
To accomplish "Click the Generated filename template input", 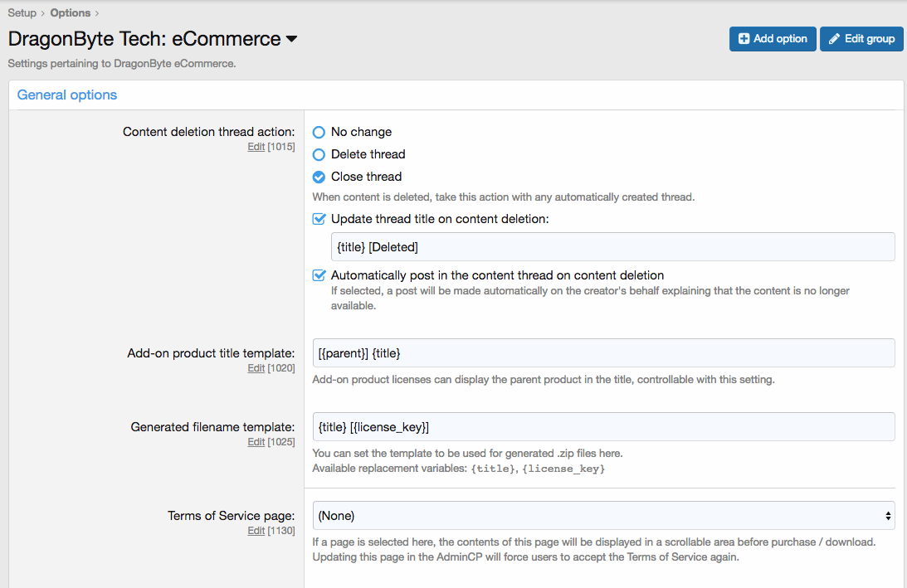I will [x=603, y=427].
